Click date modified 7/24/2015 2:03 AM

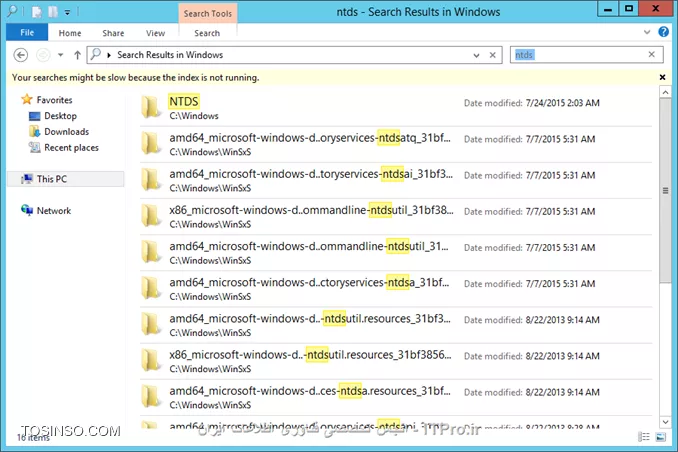[x=562, y=103]
